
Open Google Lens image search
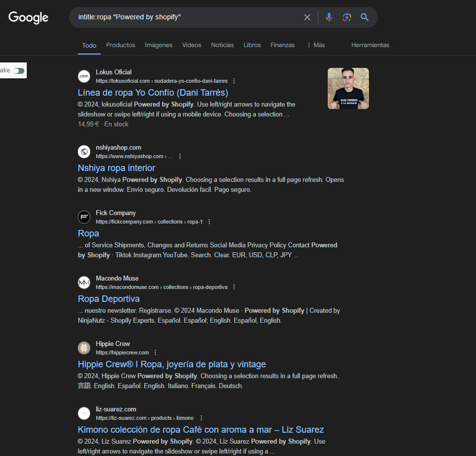tap(347, 17)
